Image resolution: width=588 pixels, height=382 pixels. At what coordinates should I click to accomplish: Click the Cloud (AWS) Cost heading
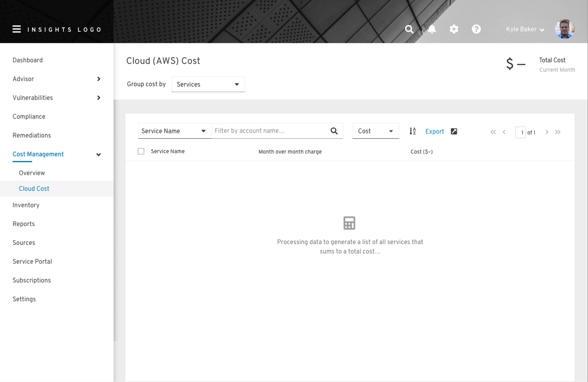coord(163,61)
